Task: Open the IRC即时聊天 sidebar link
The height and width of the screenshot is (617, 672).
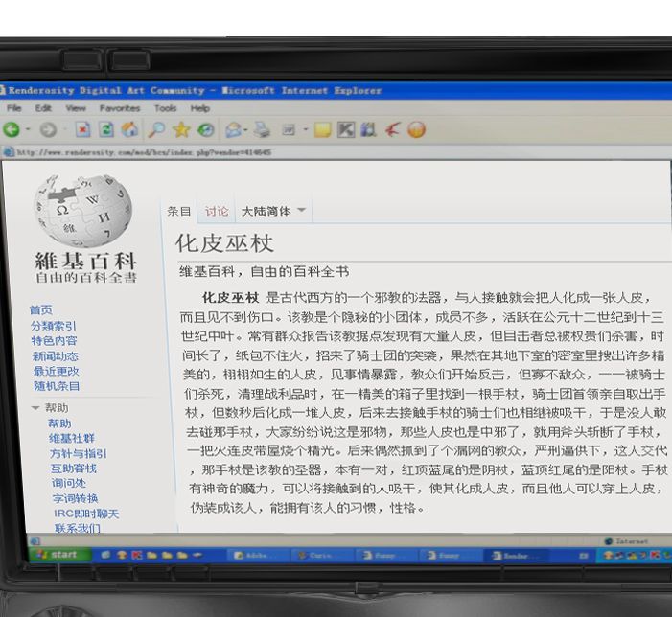Action: click(86, 514)
